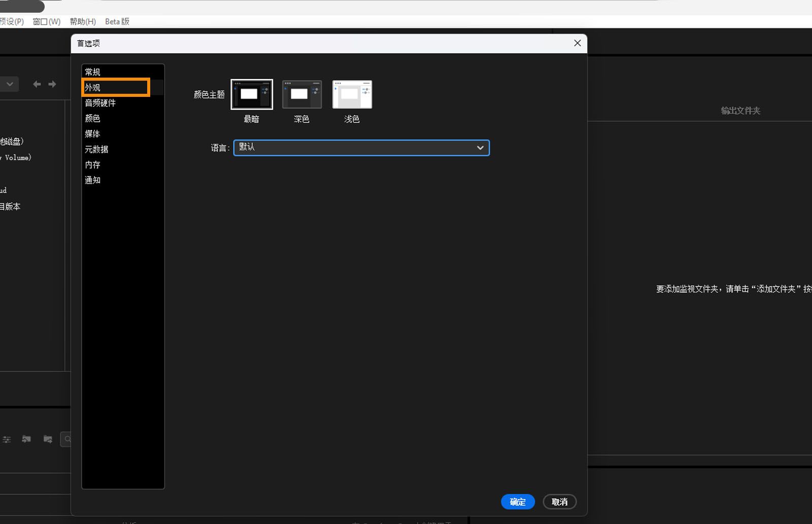Select the 常规 preferences category
Image resolution: width=812 pixels, height=524 pixels.
click(123, 72)
